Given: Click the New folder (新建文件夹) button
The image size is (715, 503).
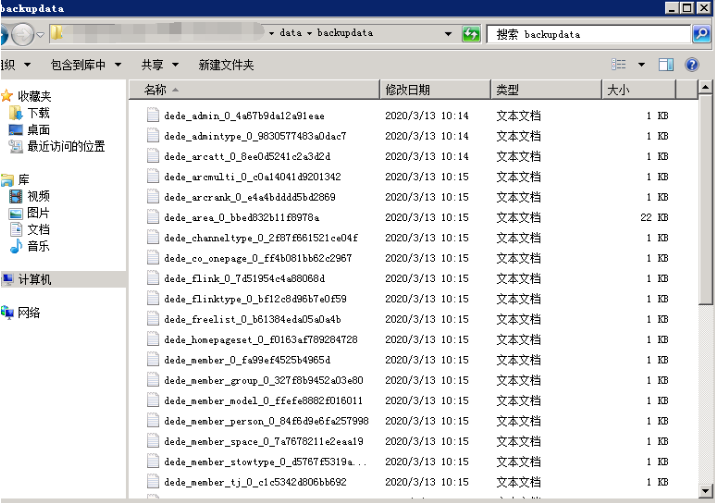Looking at the screenshot, I should point(226,65).
